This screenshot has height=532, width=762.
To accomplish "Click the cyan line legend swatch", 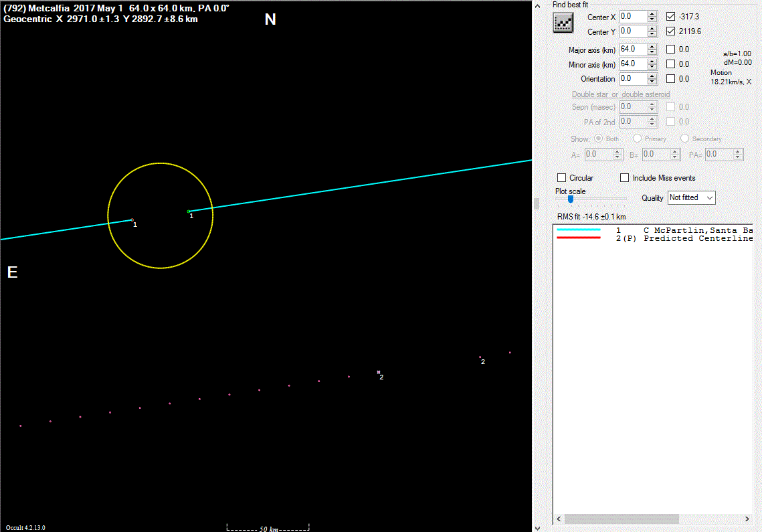I will pyautogui.click(x=578, y=230).
